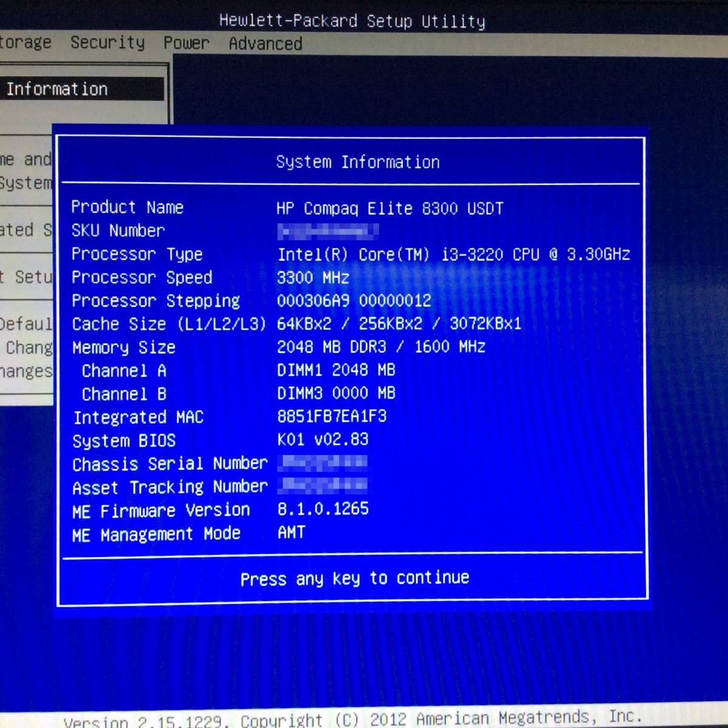
Task: Click the Hewlett-Packard Setup Utility title
Action: pos(352,21)
